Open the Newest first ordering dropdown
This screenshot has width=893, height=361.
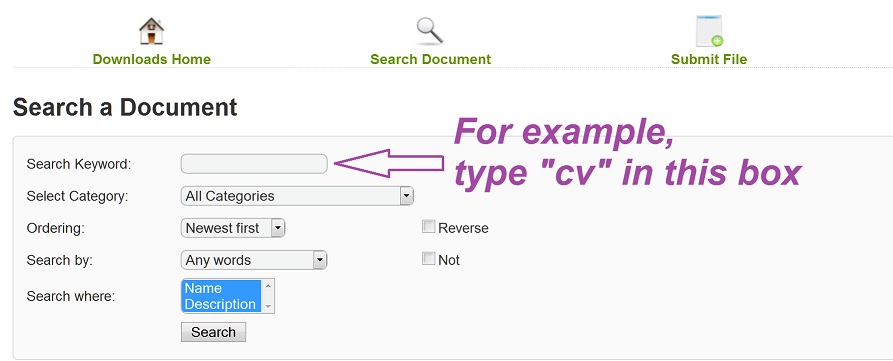233,228
